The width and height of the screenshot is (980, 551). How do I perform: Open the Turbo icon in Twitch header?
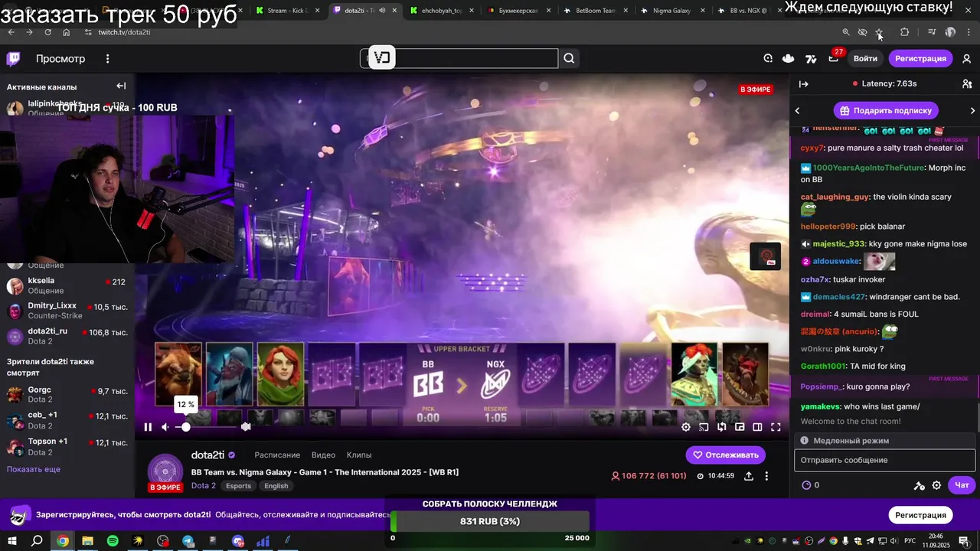point(768,58)
